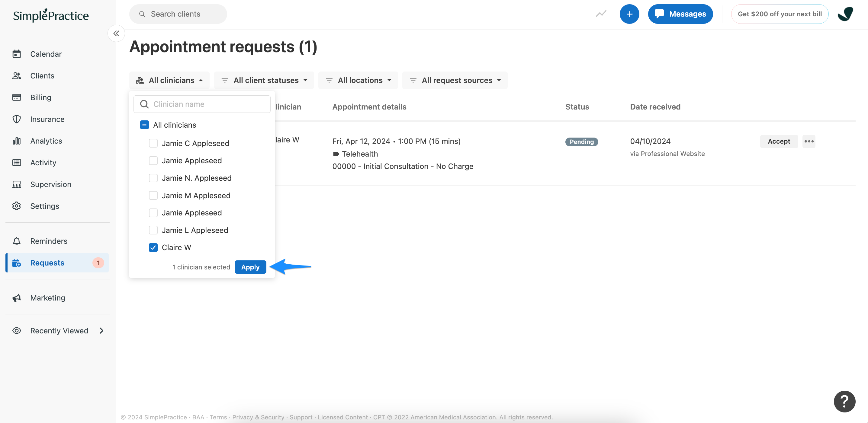Click Get $200 off your next bill
This screenshot has height=423, width=868.
[780, 14]
